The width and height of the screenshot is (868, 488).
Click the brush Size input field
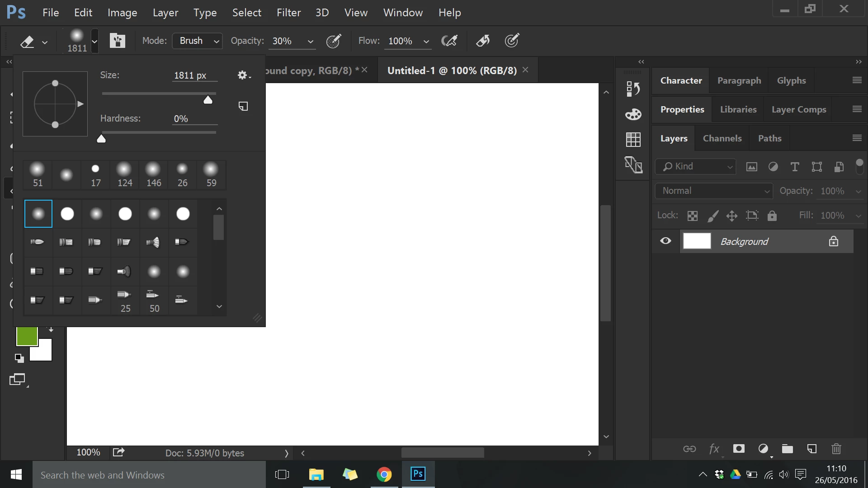click(x=194, y=75)
